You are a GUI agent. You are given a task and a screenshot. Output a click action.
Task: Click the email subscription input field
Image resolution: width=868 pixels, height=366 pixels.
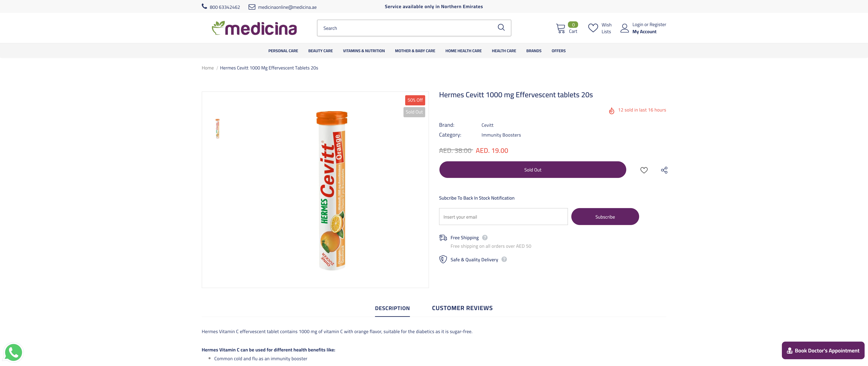tap(503, 217)
